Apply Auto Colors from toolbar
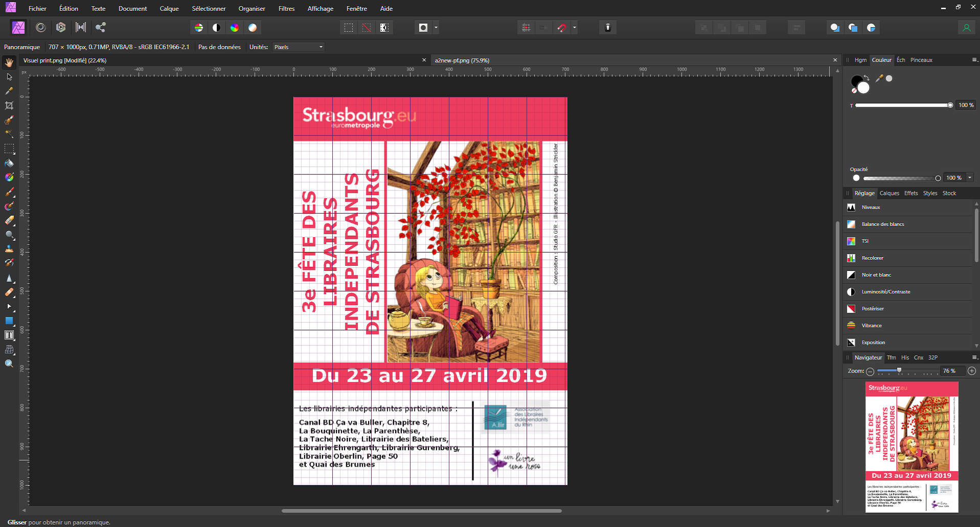Screen dimensions: 980x527 coord(235,28)
